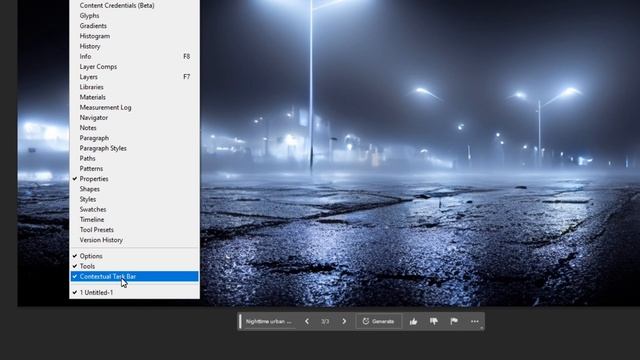640x360 pixels.
Task: Open the Paragraph Styles panel
Action: point(134,148)
